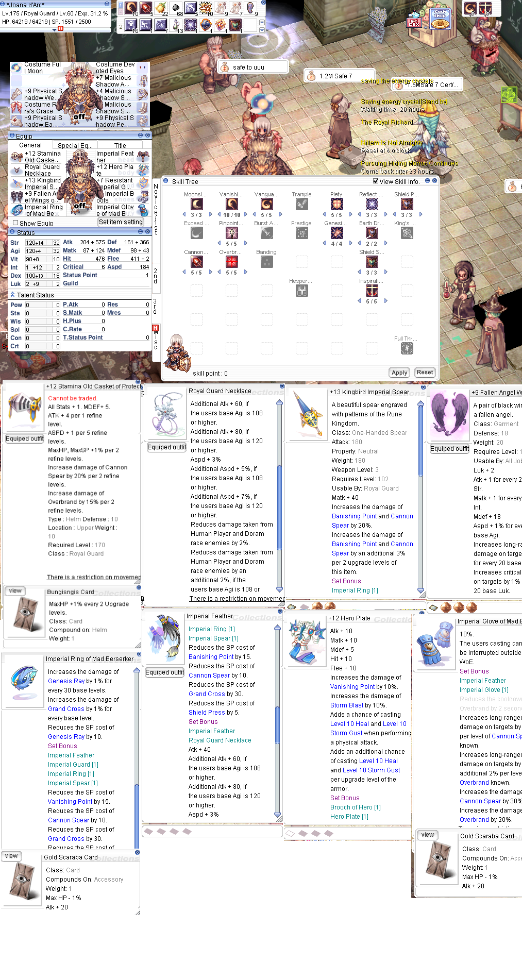522x980 pixels.
Task: Click the Costume Full Moon equipment icon
Action: [x=16, y=67]
